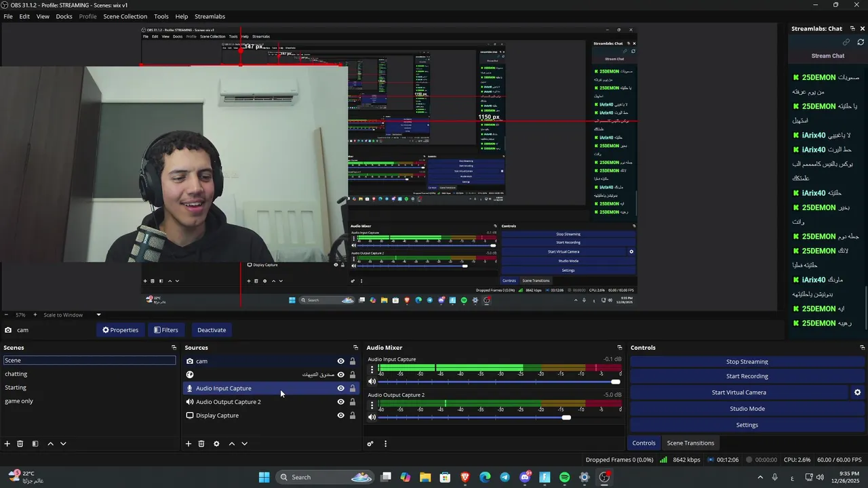Click Stop Streaming button
Viewport: 868px width, 488px height.
[747, 362]
